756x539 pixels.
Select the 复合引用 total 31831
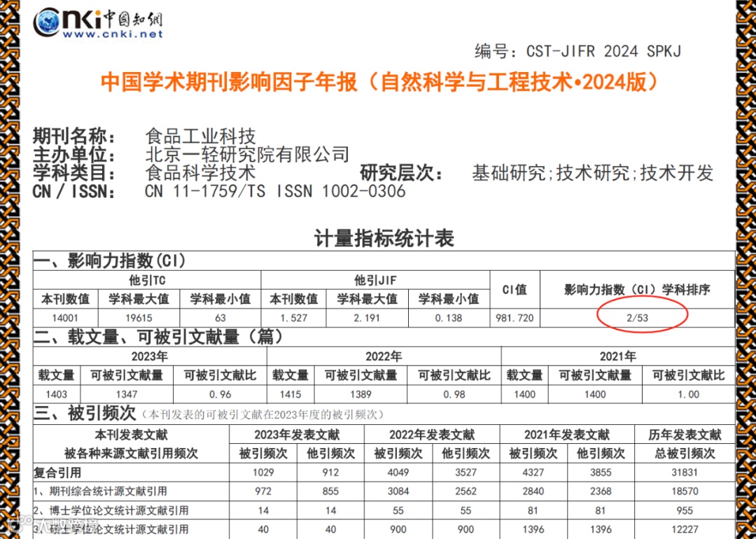(x=685, y=472)
